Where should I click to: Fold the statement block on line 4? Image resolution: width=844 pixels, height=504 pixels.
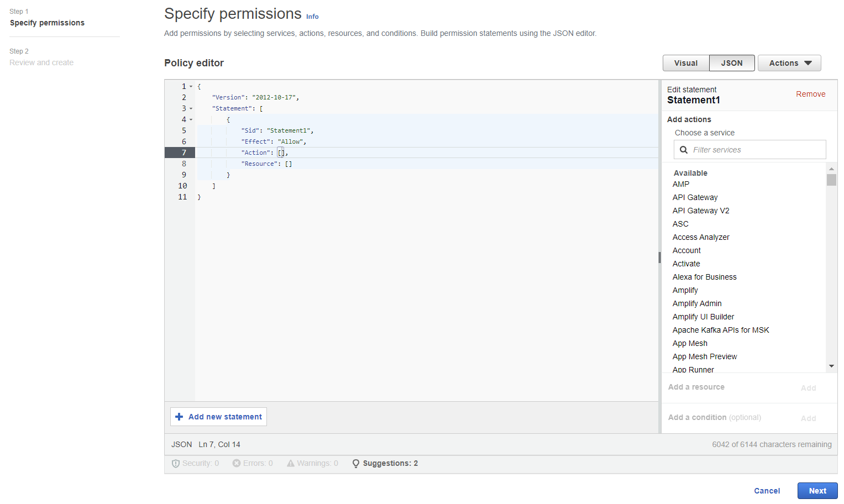pos(191,120)
